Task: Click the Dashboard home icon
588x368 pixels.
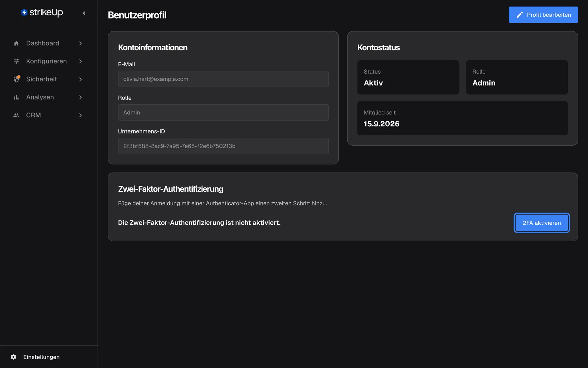Action: tap(16, 43)
